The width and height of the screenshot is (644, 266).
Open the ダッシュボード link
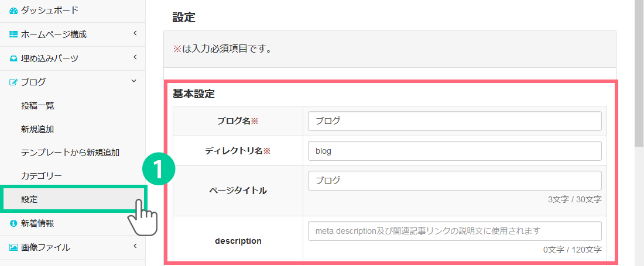(x=49, y=11)
